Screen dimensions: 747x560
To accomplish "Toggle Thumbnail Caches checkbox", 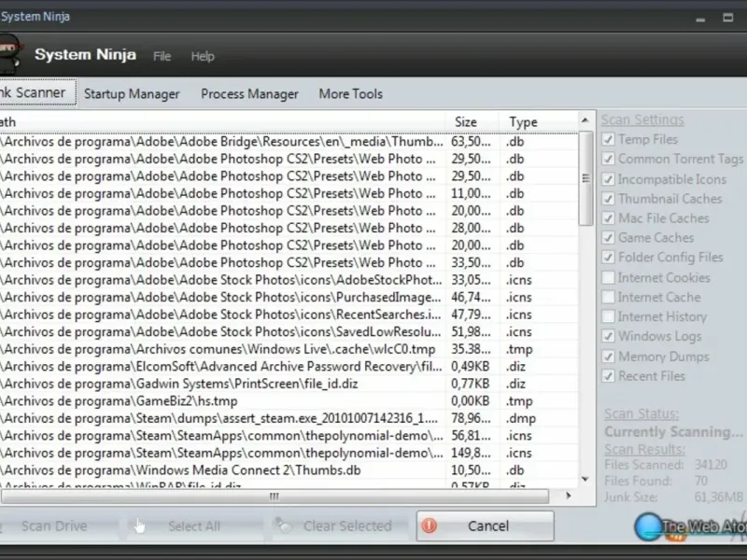I will (x=608, y=199).
